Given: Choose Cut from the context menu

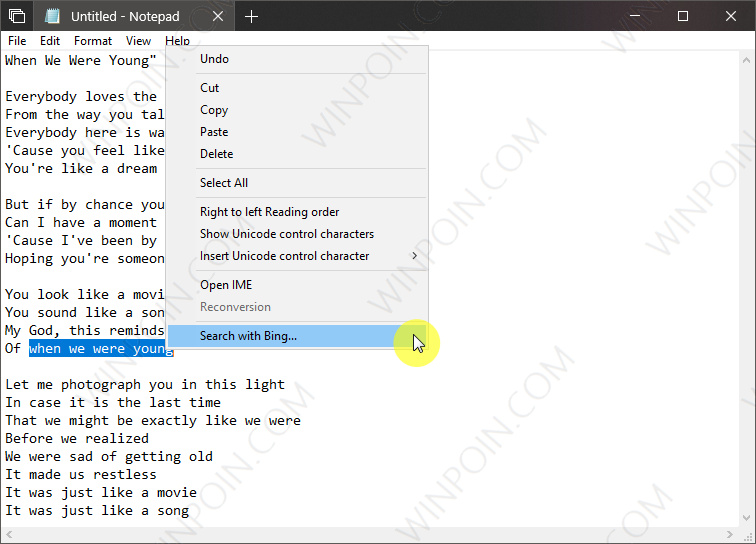Looking at the screenshot, I should point(297,88).
